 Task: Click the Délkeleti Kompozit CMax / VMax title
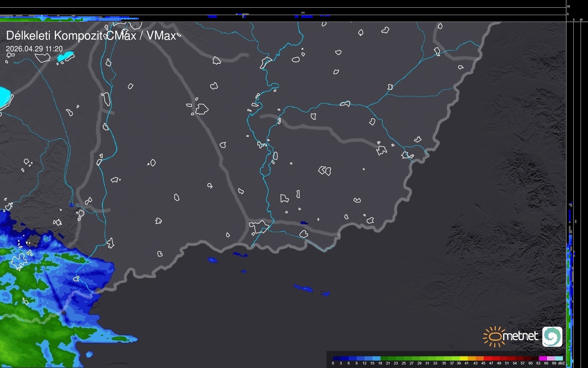tap(91, 36)
